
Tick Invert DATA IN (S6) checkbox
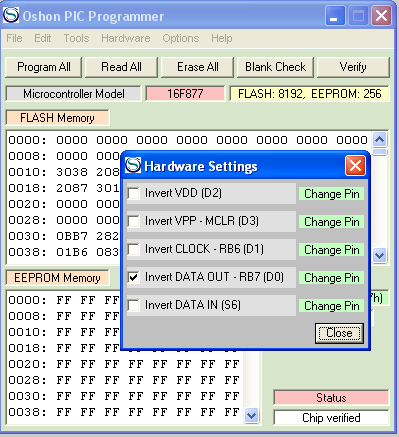pos(134,305)
